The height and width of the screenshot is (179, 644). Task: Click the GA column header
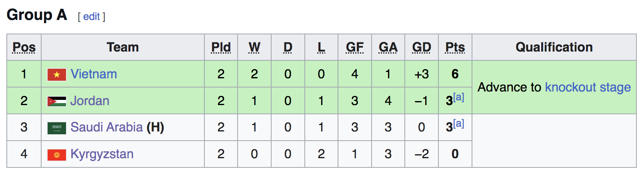388,48
